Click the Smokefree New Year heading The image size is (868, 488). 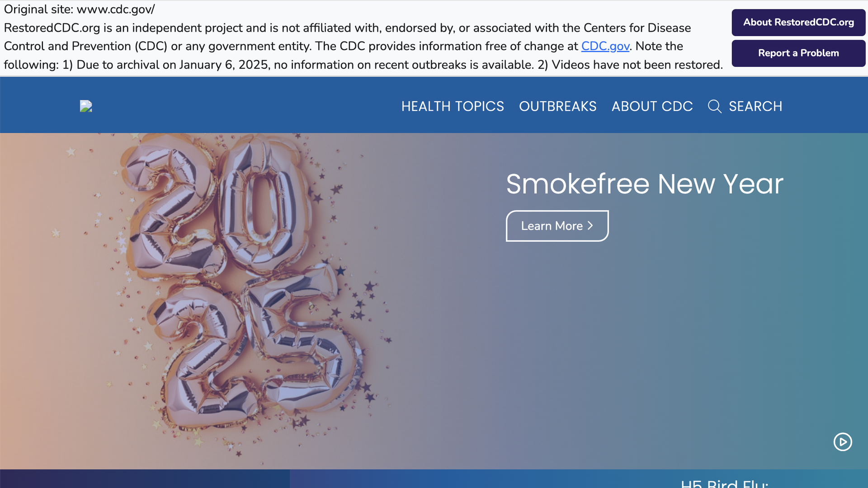coord(644,184)
